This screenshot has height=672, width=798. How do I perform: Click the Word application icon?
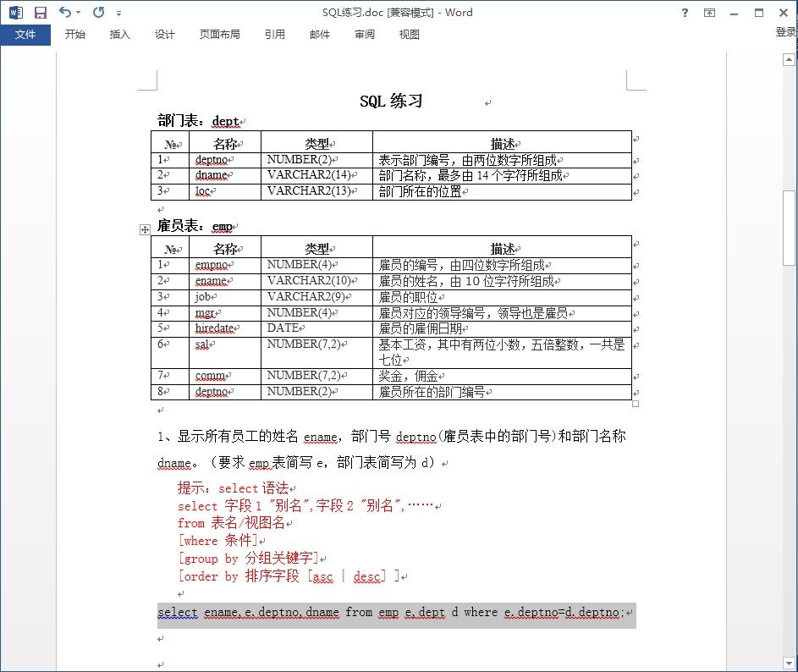pyautogui.click(x=16, y=12)
